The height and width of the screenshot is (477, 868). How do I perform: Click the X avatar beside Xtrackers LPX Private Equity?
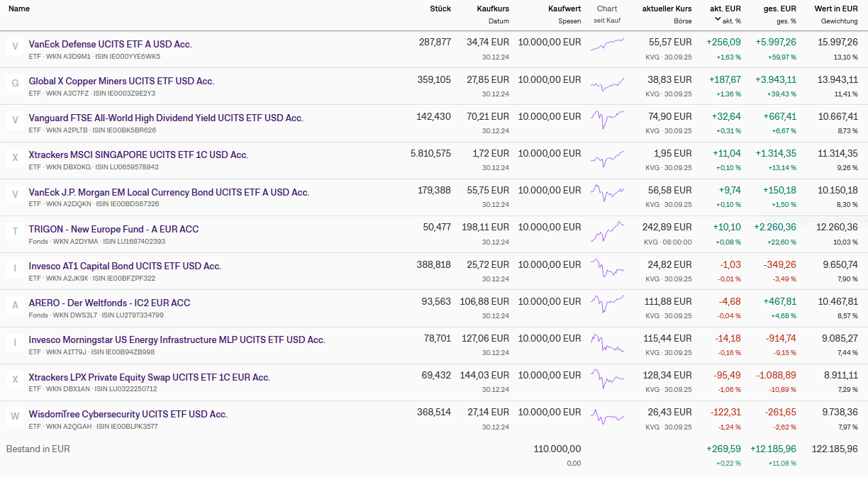15,380
